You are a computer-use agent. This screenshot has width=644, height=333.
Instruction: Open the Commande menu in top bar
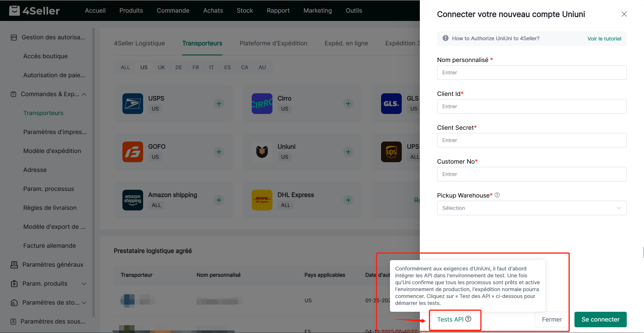click(x=173, y=11)
